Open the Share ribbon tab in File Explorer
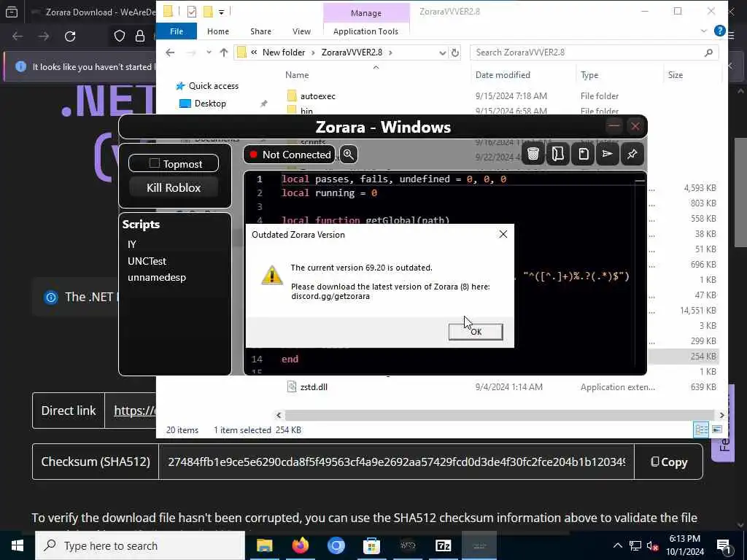Viewport: 747px width, 560px height. [x=260, y=31]
